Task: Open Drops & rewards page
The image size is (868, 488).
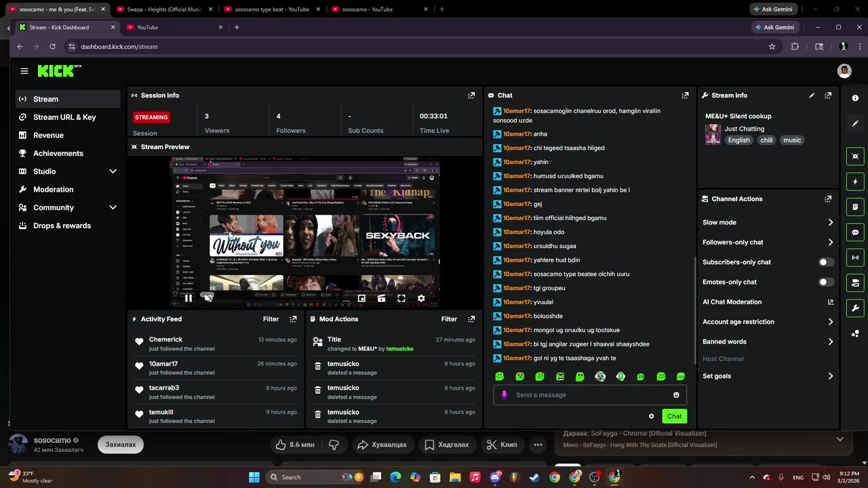Action: click(x=68, y=226)
